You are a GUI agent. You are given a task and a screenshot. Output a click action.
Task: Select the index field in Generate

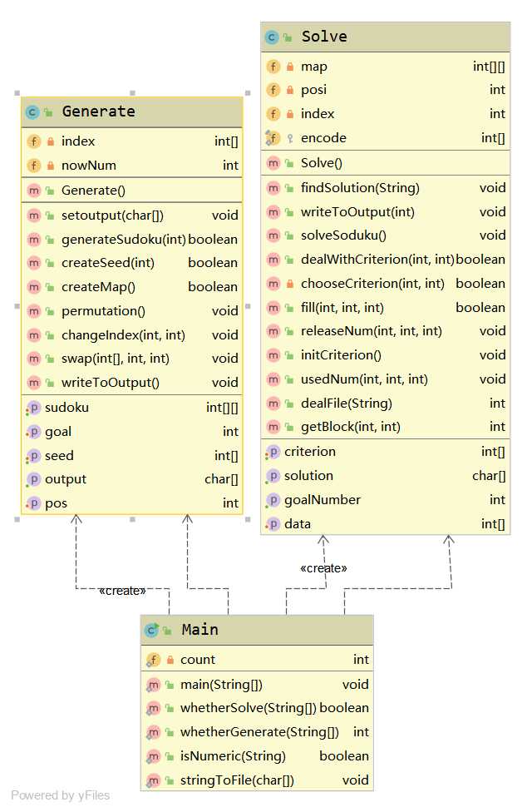tap(132, 141)
